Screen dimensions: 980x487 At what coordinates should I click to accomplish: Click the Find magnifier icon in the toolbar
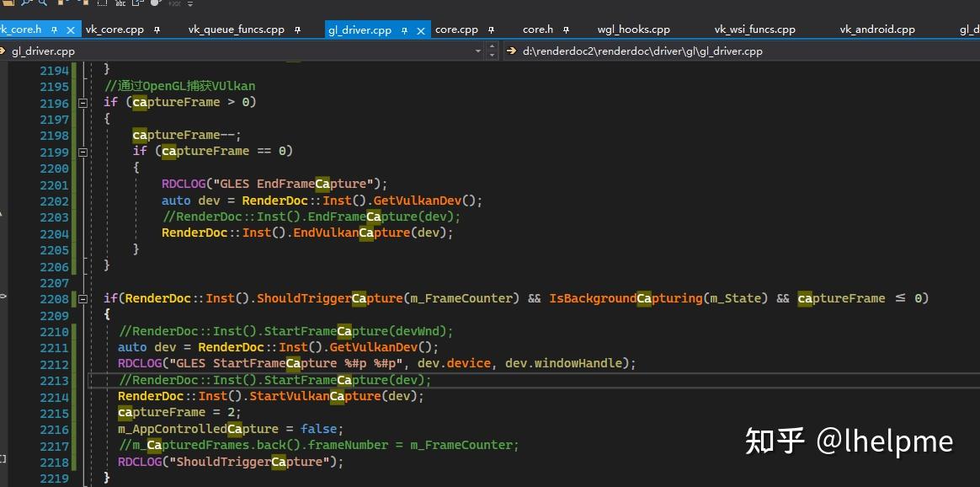pyautogui.click(x=26, y=3)
